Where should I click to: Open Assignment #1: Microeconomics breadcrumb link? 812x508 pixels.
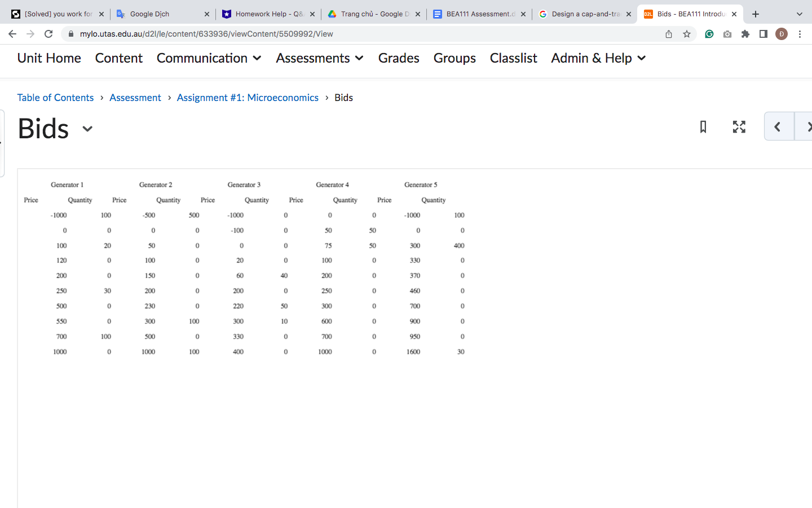pyautogui.click(x=248, y=98)
